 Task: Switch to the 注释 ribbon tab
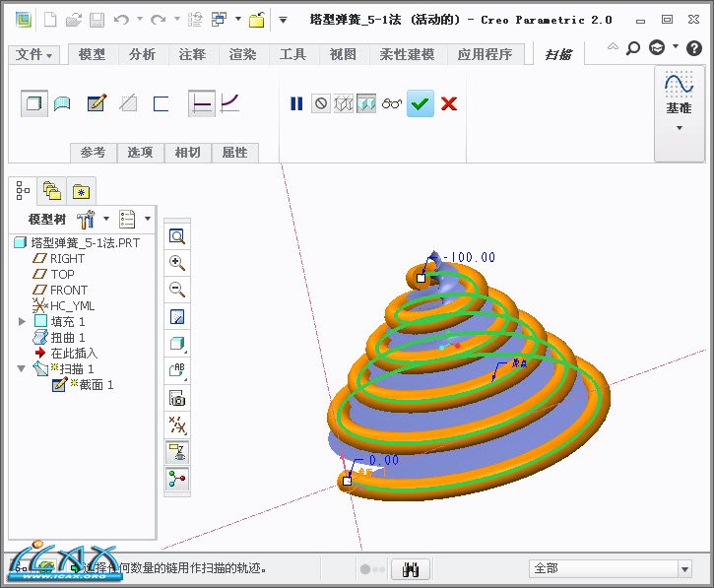(192, 54)
